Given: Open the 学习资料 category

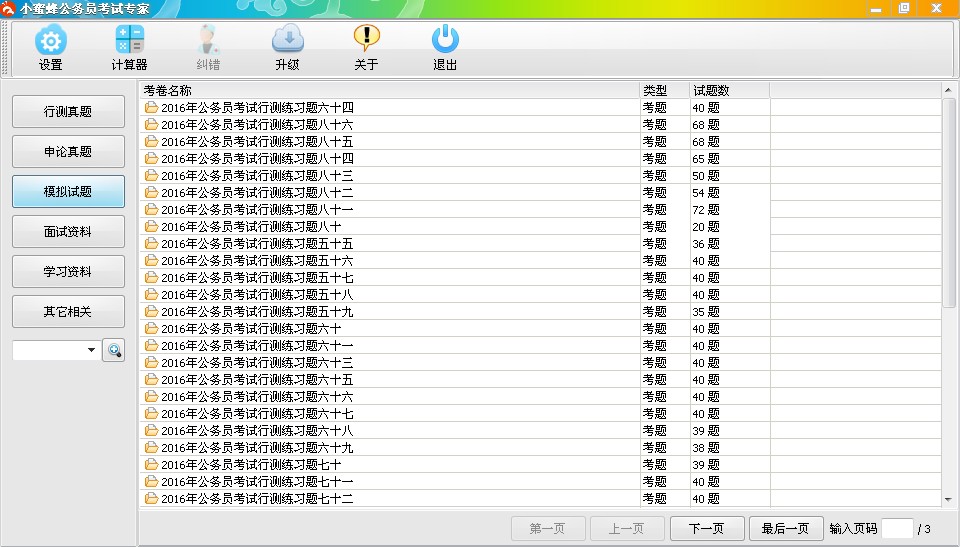Looking at the screenshot, I should point(68,271).
